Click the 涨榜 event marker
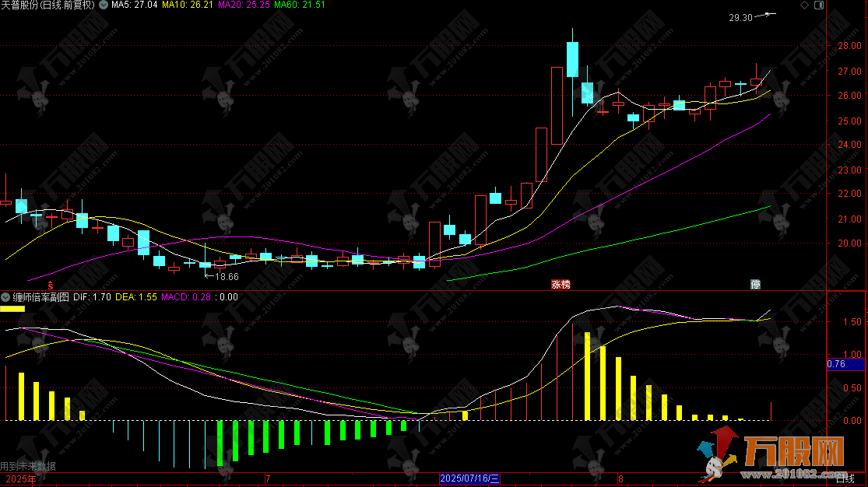The image size is (868, 487). coord(561,285)
